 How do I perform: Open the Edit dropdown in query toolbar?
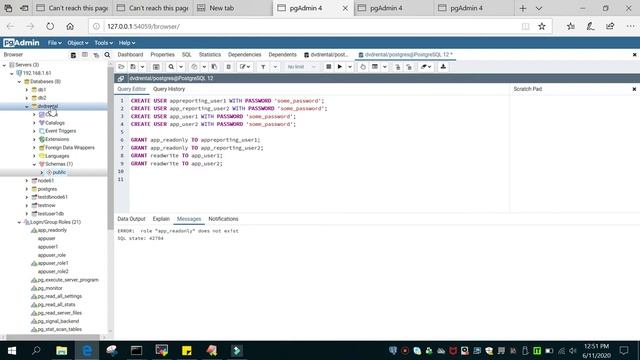click(245, 67)
